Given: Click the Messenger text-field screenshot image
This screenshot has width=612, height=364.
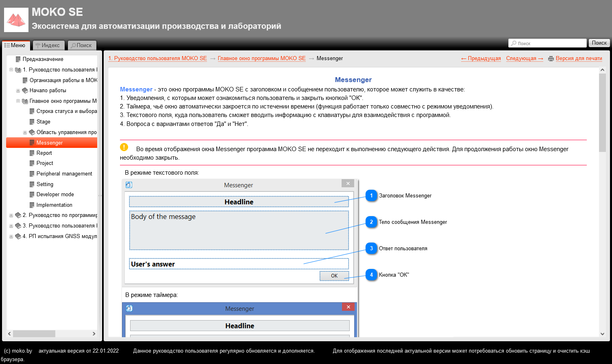Looking at the screenshot, I should [x=240, y=233].
